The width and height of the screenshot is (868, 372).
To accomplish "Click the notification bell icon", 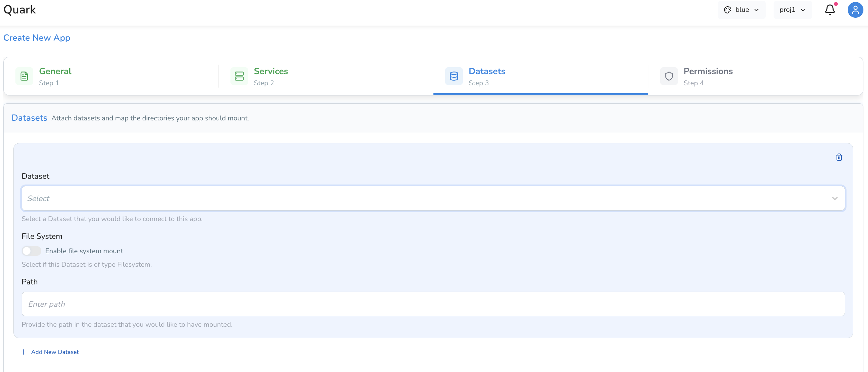I will pos(830,10).
